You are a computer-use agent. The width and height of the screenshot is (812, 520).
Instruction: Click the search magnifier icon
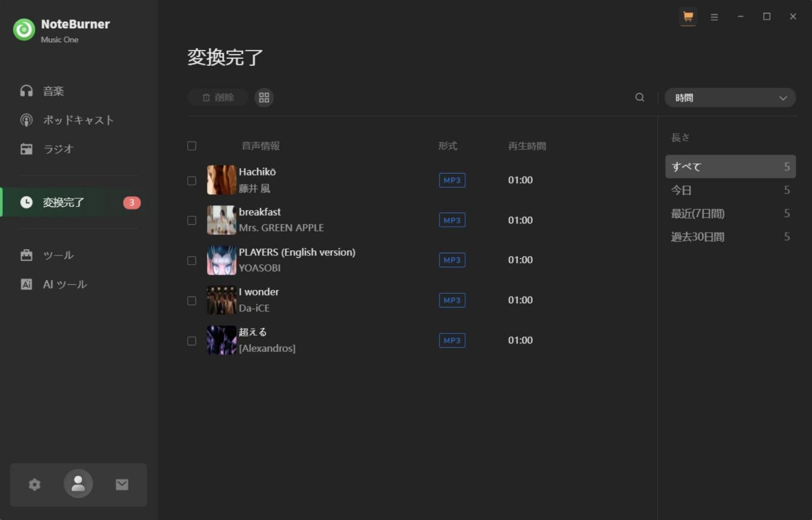(639, 98)
